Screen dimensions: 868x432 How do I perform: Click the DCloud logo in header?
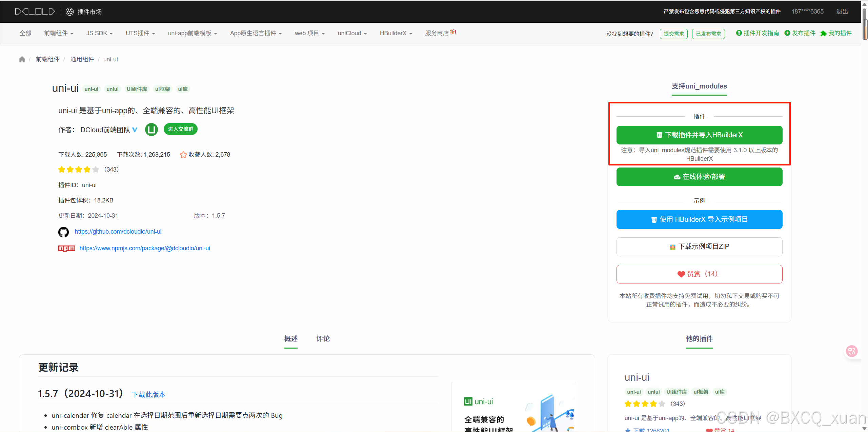point(35,12)
